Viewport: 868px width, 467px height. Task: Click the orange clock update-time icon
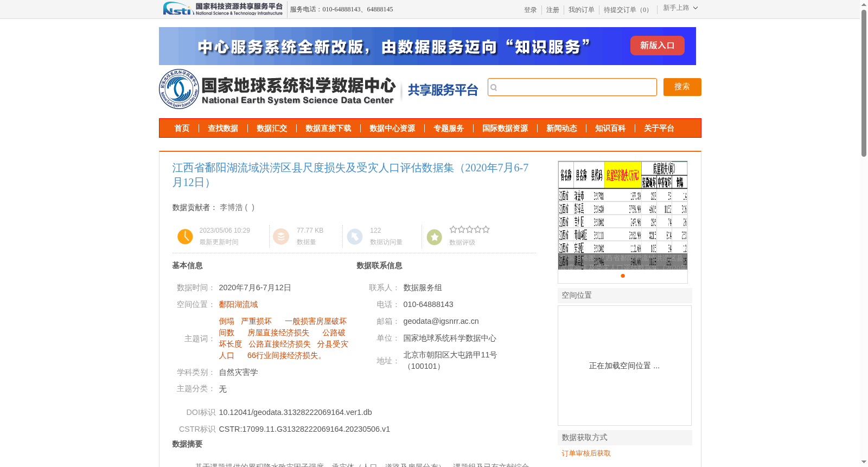(x=185, y=236)
